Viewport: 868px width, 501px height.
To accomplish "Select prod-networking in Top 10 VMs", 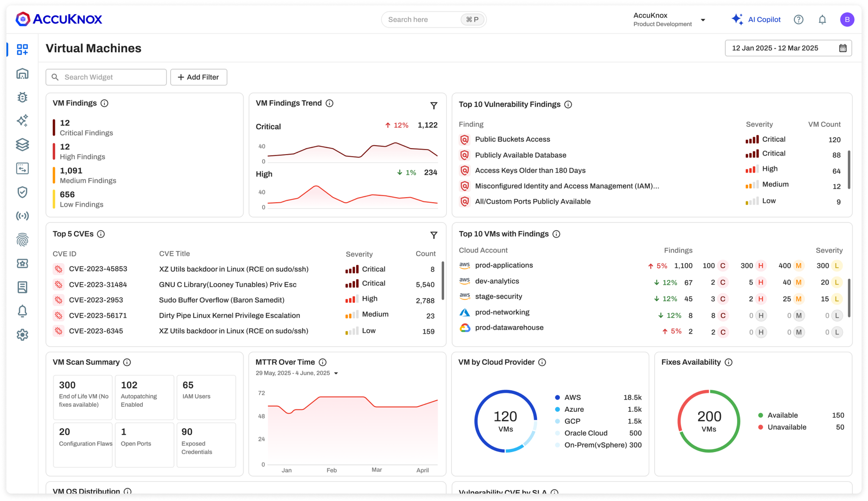I will pyautogui.click(x=501, y=312).
